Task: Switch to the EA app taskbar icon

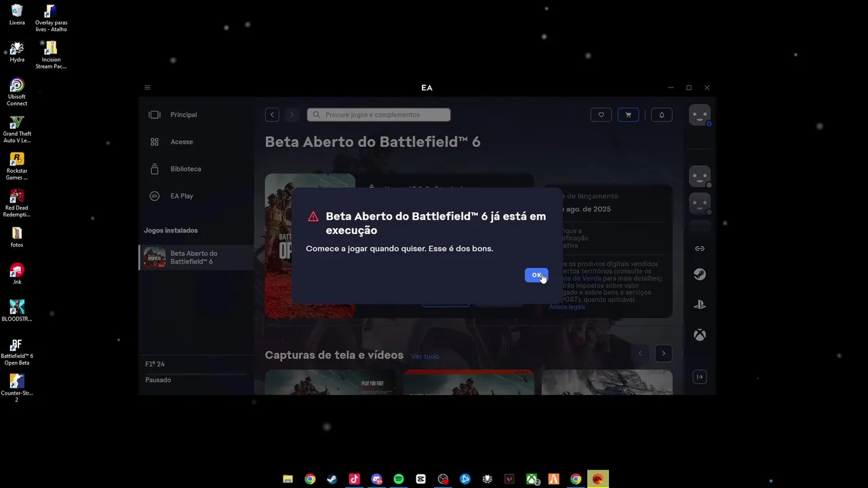Action: [x=598, y=479]
